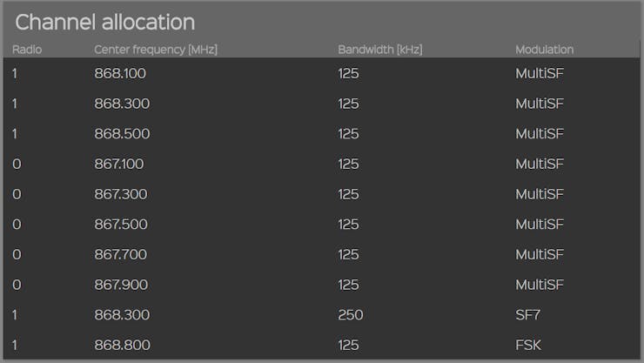
Task: Select the Modulation column header
Action: click(x=544, y=50)
